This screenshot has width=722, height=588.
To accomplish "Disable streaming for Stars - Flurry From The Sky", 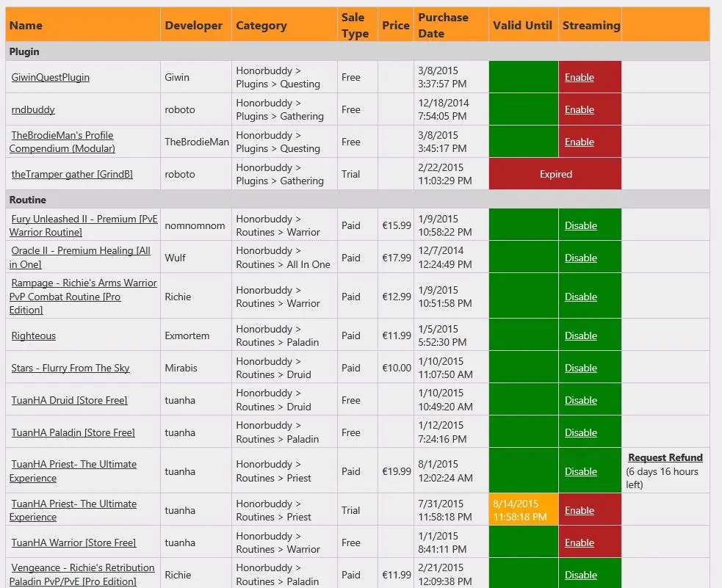I will point(581,368).
